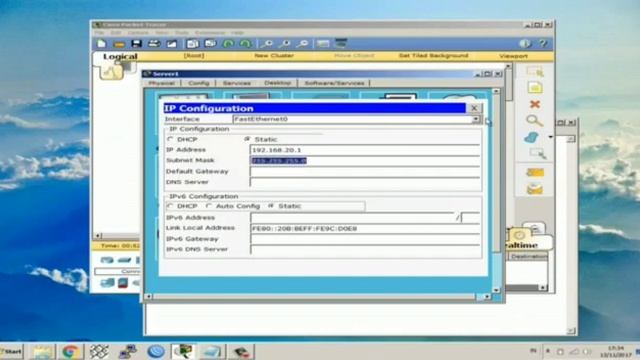Click the IPv4 DNS Server input field
The width and height of the screenshot is (640, 360).
tap(365, 182)
